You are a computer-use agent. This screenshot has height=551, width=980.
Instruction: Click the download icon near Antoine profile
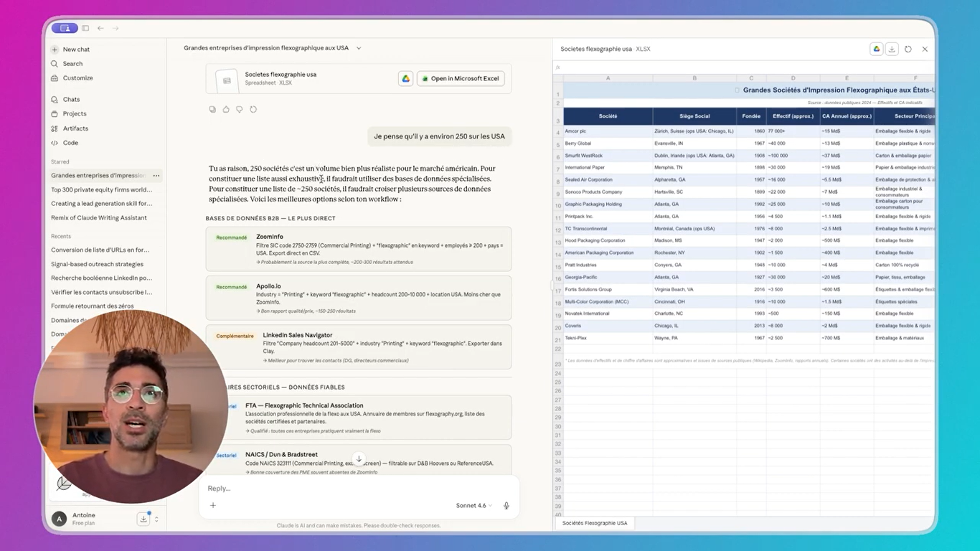[x=143, y=519]
